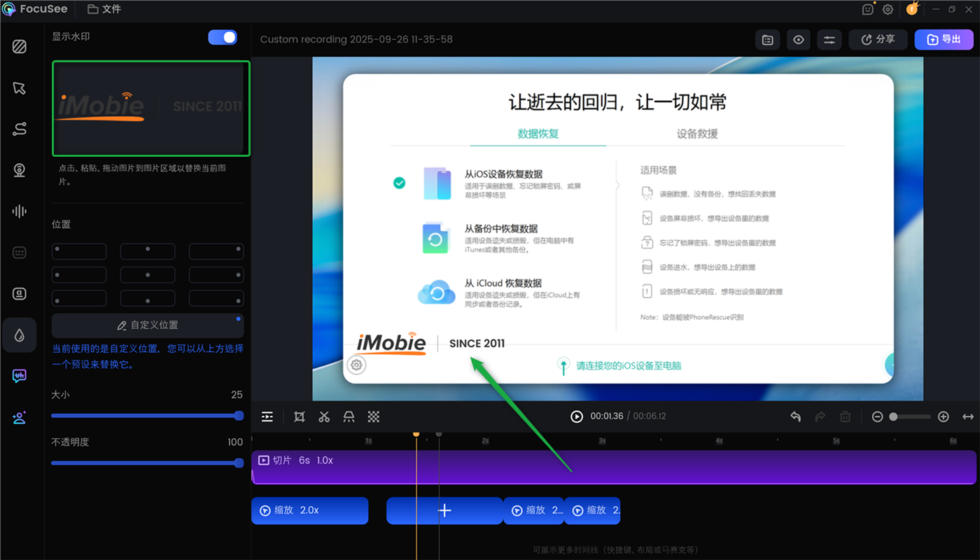Fit timeline to width with arrows icon

pyautogui.click(x=968, y=416)
